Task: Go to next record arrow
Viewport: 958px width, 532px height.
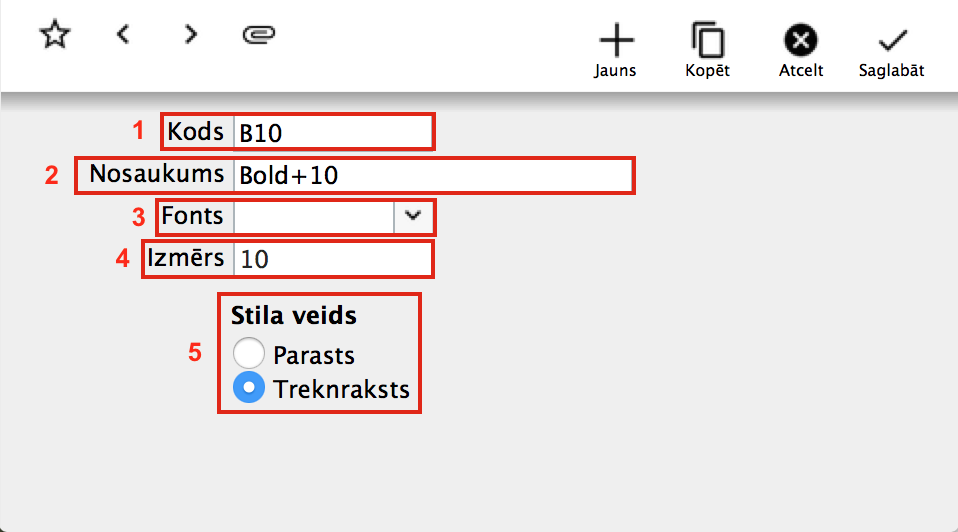Action: pos(190,35)
